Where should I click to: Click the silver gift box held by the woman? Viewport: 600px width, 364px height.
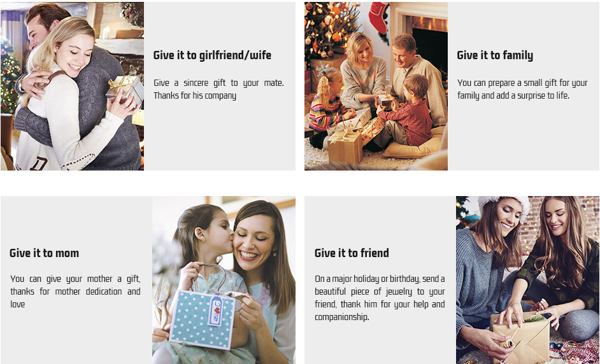(125, 89)
